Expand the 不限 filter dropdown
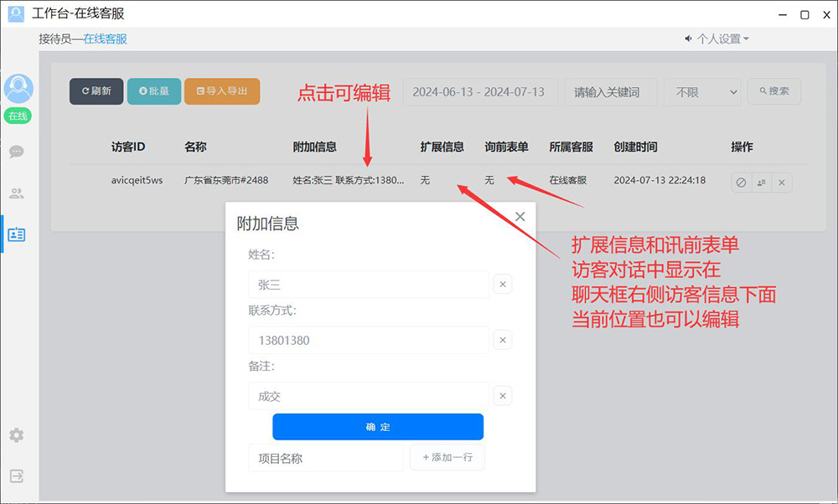This screenshot has height=504, width=838. pyautogui.click(x=702, y=92)
